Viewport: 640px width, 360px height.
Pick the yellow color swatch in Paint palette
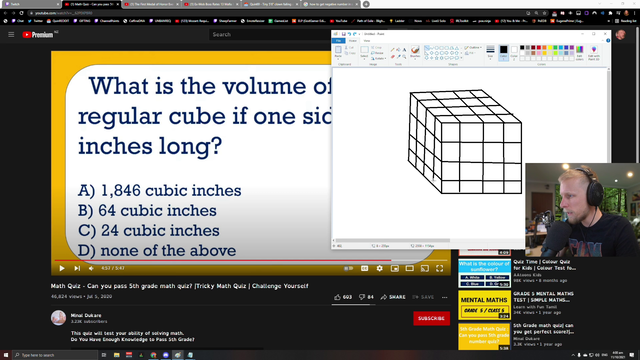(550, 47)
